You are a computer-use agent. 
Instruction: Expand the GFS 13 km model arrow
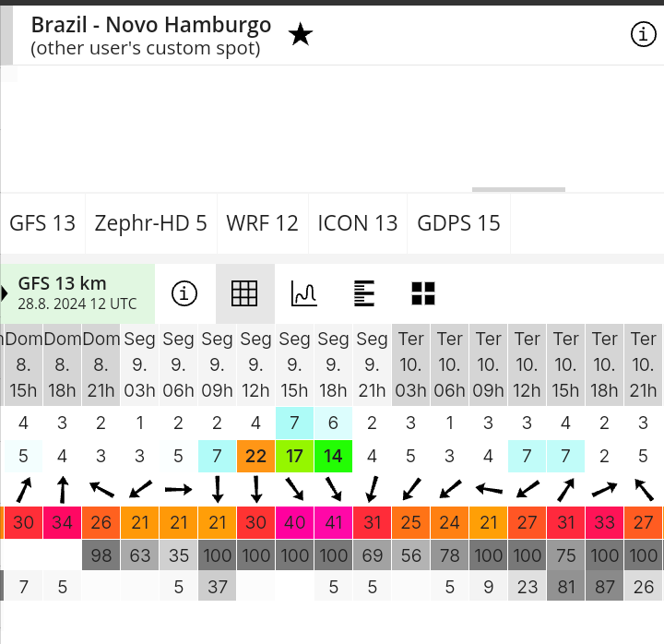(5, 293)
